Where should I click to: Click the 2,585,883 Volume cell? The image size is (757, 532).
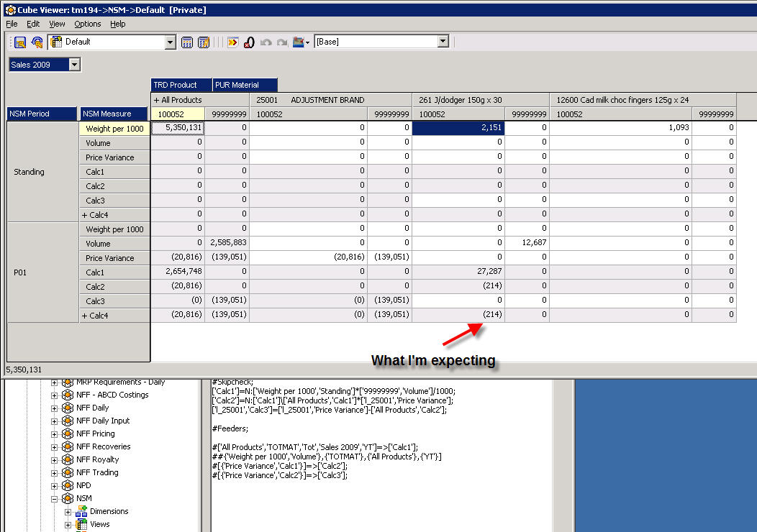[x=227, y=242]
